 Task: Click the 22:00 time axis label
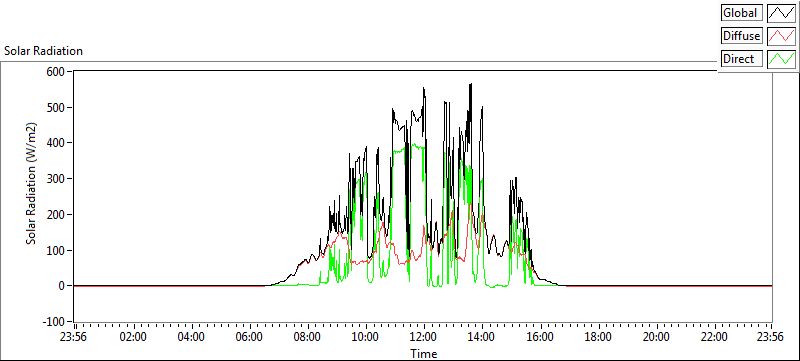pyautogui.click(x=714, y=337)
